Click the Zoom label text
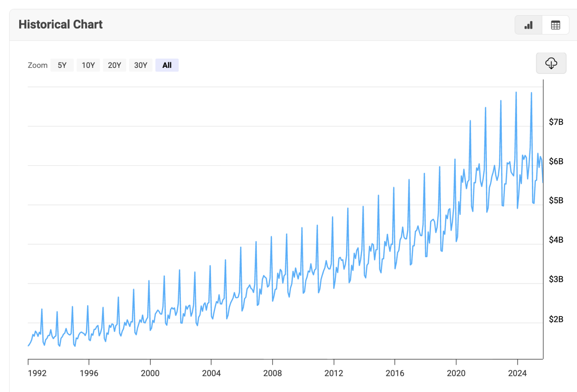The width and height of the screenshot is (577, 392). point(37,65)
